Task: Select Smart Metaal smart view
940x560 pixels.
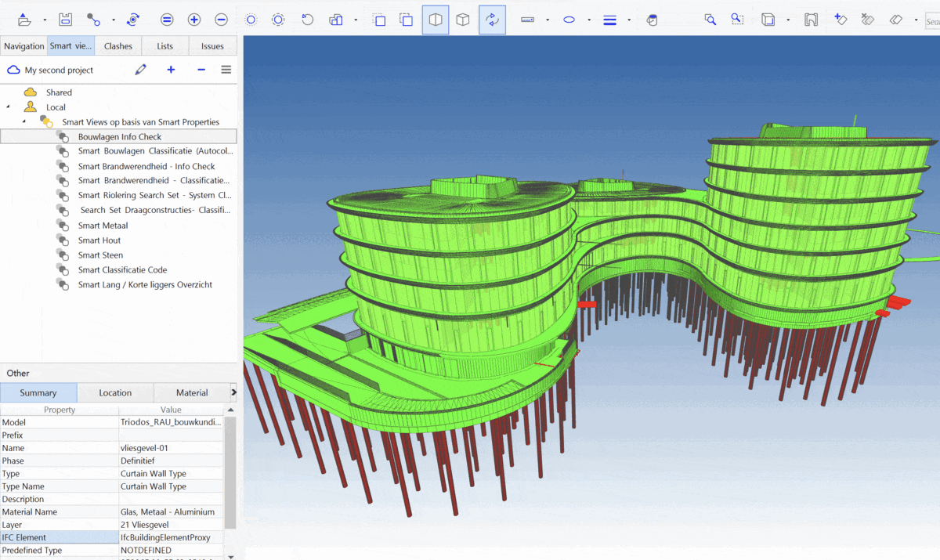Action: 103,226
